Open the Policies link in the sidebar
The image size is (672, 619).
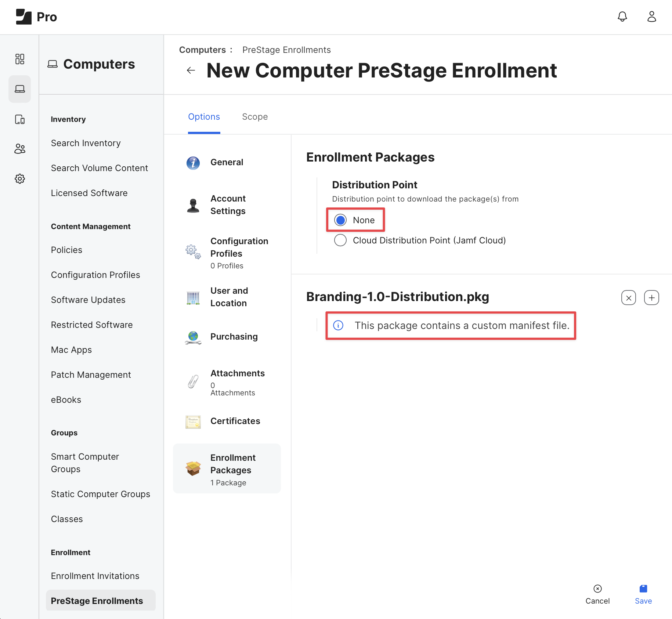point(66,250)
